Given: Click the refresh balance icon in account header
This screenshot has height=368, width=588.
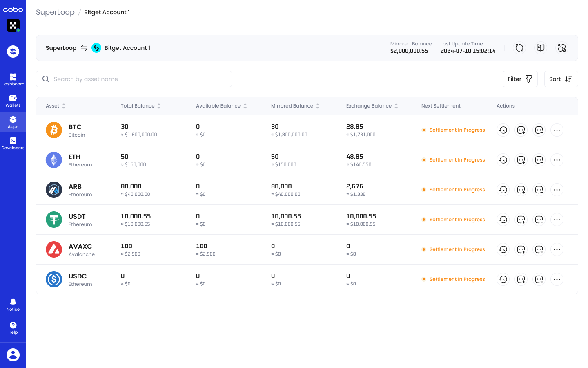Looking at the screenshot, I should [519, 48].
